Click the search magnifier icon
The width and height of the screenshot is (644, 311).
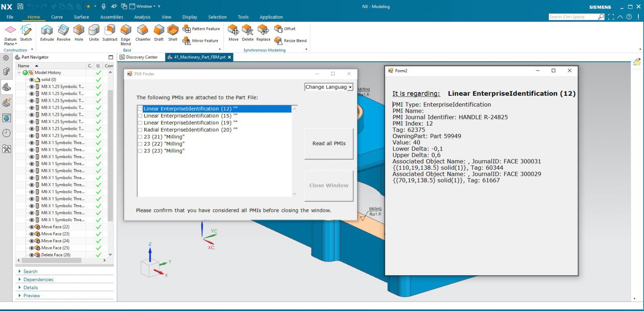pos(601,17)
